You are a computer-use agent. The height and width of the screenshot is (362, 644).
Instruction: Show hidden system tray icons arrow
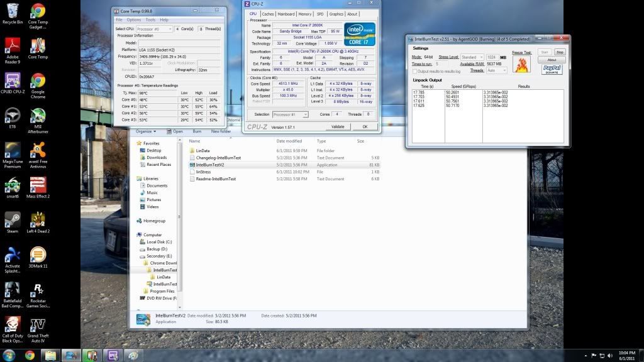click(586, 356)
